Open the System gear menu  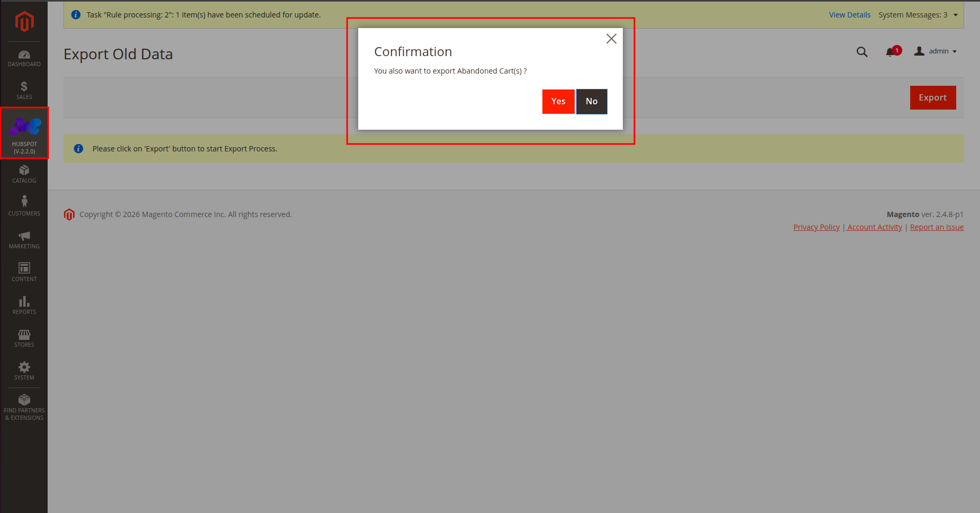point(24,371)
